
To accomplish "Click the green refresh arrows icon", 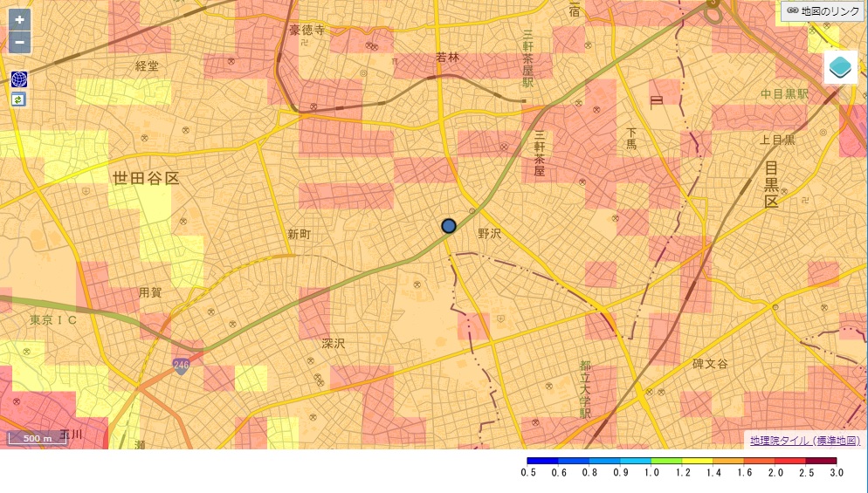I will point(19,99).
